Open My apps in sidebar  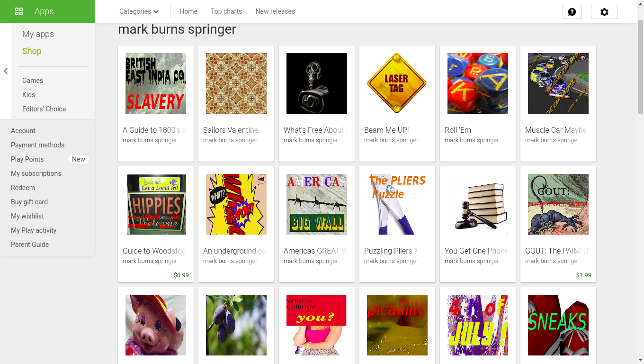point(38,34)
